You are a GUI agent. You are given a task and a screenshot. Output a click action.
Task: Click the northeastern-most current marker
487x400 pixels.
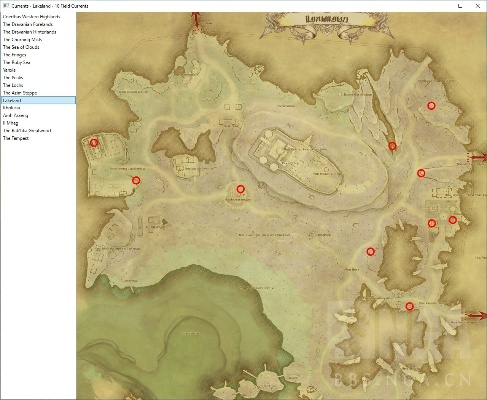point(431,106)
